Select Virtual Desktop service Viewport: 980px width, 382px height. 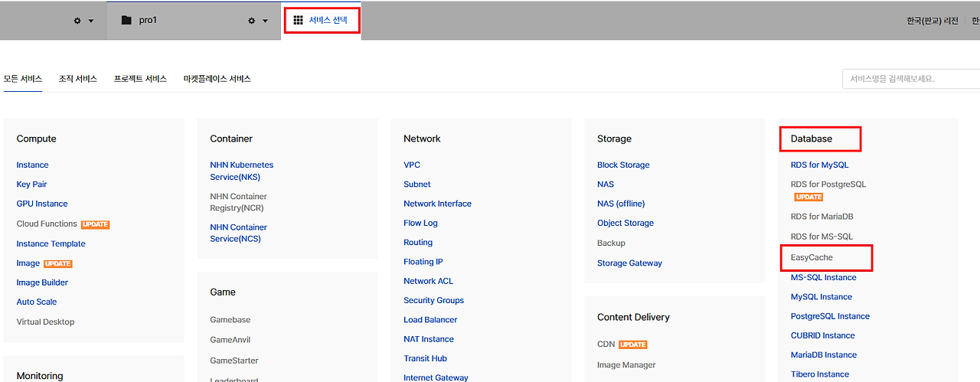click(45, 322)
